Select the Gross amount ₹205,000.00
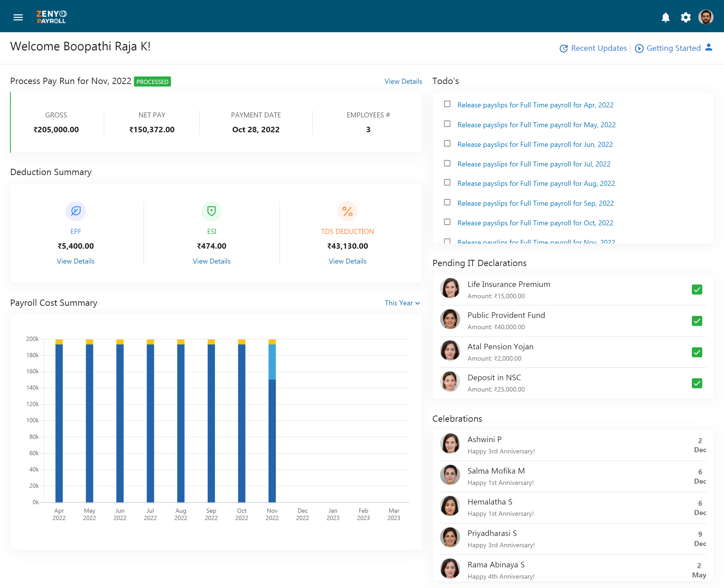This screenshot has width=724, height=588. [x=56, y=130]
